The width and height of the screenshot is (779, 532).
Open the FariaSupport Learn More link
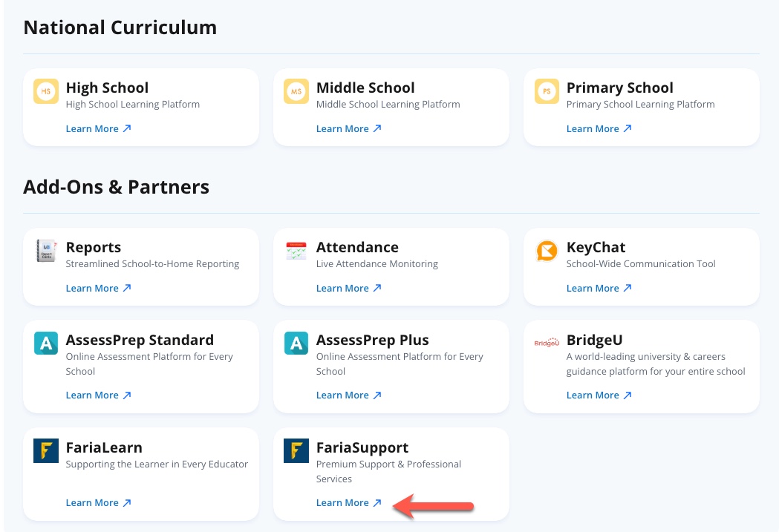click(x=349, y=503)
